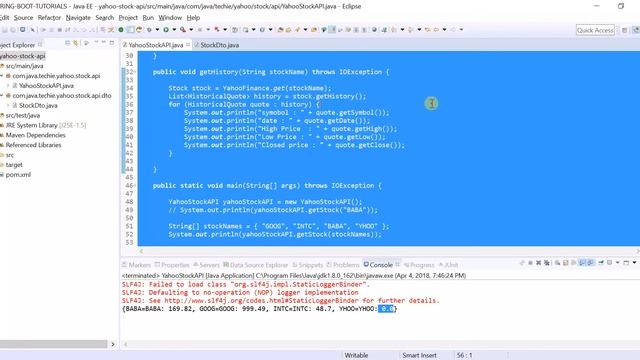Switch to the Properties tab
Viewport: 640px width, 360px height.
click(x=172, y=265)
